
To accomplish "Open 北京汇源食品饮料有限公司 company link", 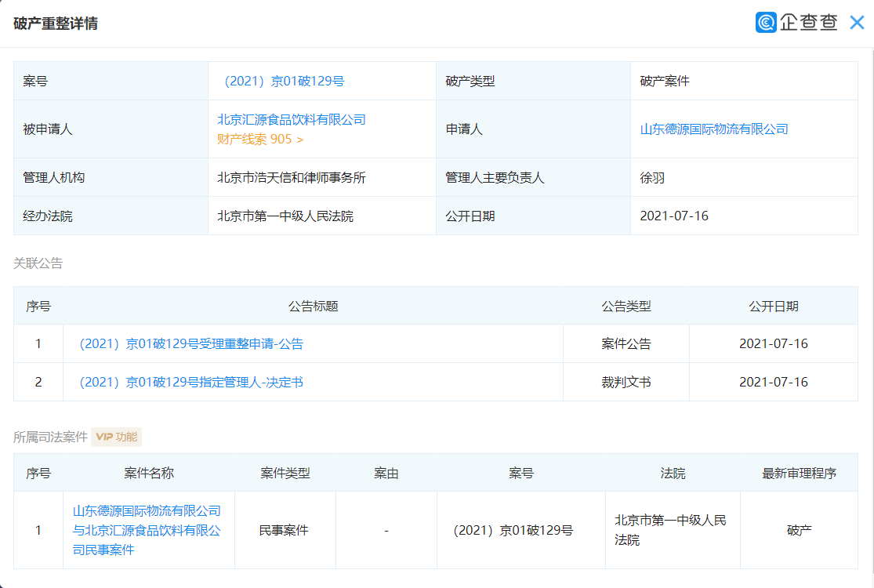I will pos(292,119).
